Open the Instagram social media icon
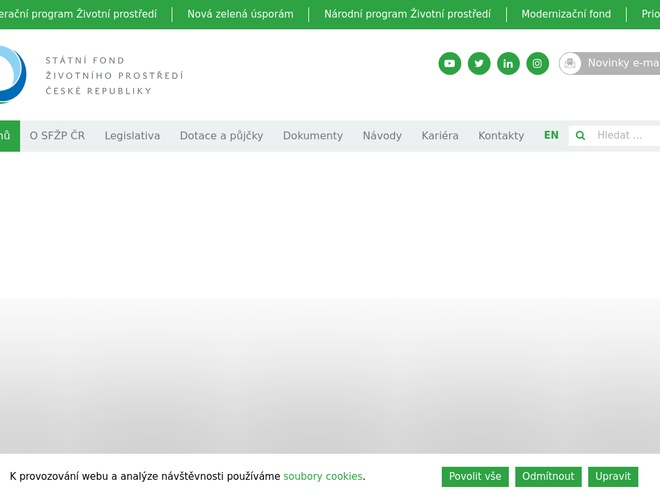 (537, 64)
